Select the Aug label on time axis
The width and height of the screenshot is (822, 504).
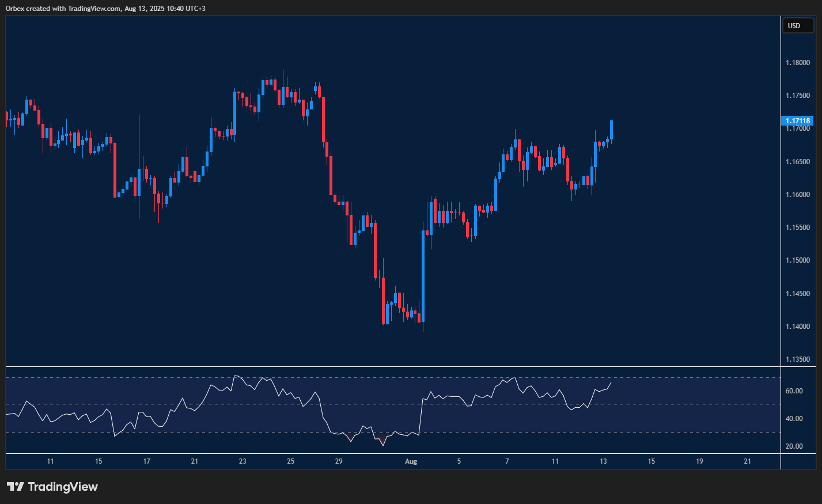pyautogui.click(x=412, y=461)
